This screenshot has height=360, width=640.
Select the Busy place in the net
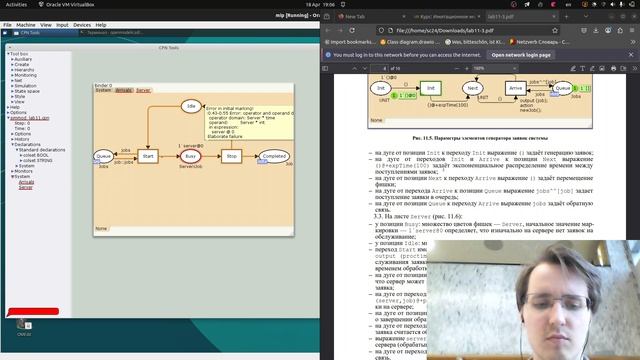point(191,156)
